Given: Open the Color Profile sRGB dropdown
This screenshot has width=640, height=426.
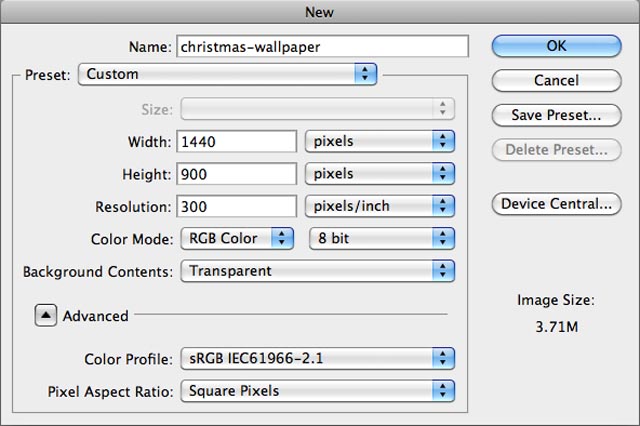Looking at the screenshot, I should coord(318,358).
